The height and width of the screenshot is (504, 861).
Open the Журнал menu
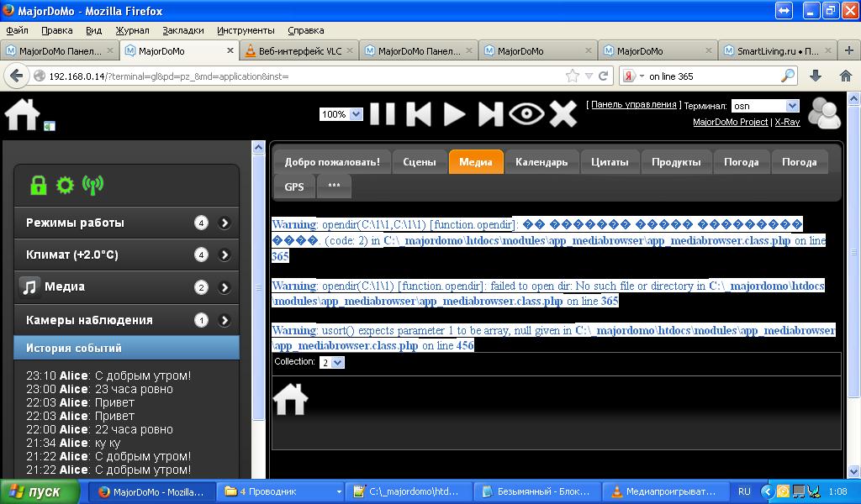[x=132, y=30]
